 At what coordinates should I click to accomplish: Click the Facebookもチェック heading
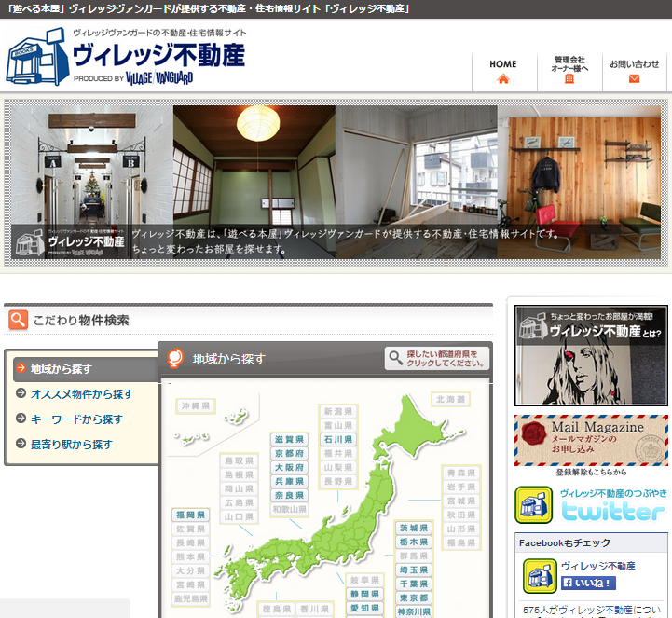[565, 543]
